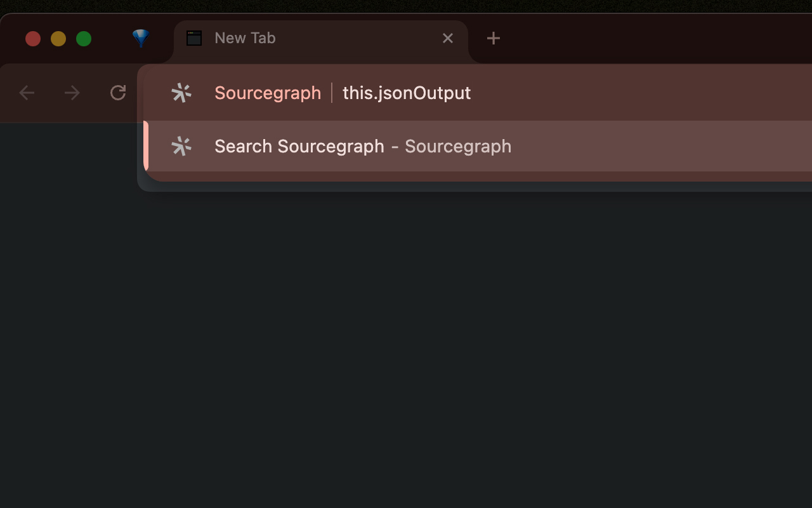The image size is (812, 508).
Task: Click the "this.jsonOutput" query text
Action: (x=407, y=93)
